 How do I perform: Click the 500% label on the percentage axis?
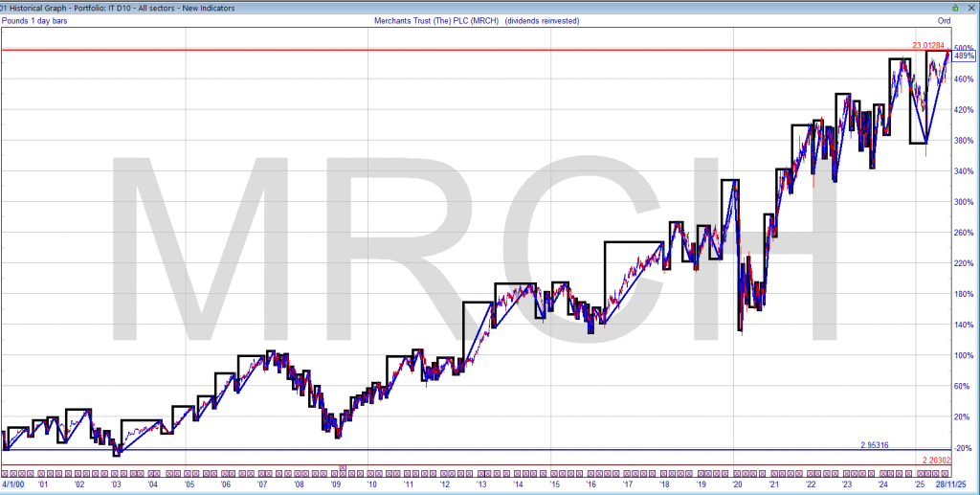tap(964, 49)
